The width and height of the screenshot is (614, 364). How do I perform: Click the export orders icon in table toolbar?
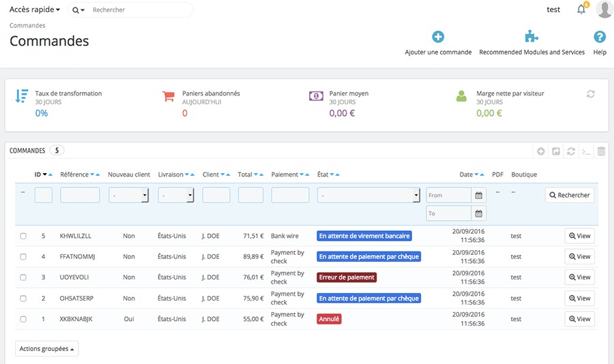click(556, 151)
